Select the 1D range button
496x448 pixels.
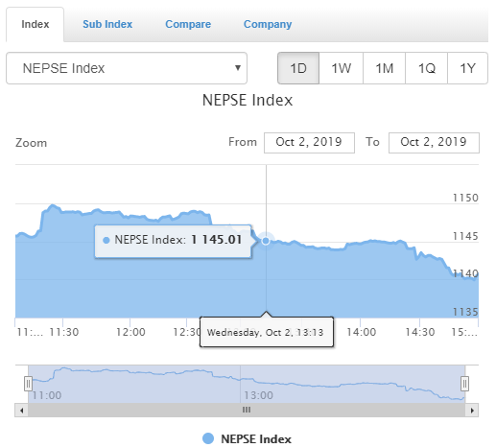point(298,68)
